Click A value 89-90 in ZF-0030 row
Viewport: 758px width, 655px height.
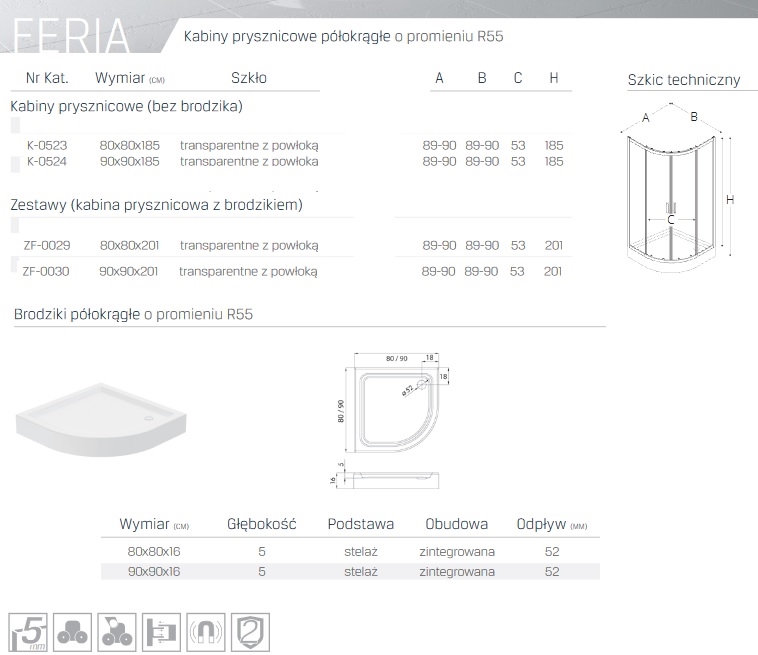click(x=438, y=271)
